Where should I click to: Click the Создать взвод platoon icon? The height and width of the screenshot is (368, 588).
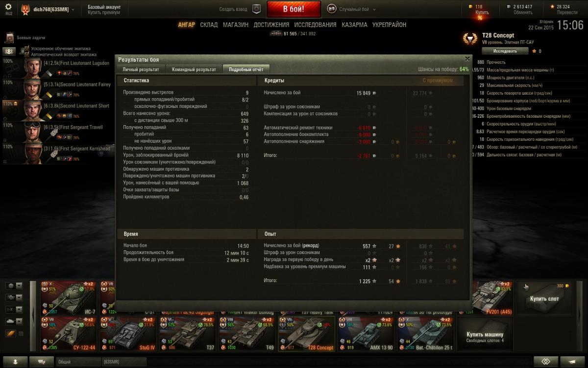coord(256,9)
